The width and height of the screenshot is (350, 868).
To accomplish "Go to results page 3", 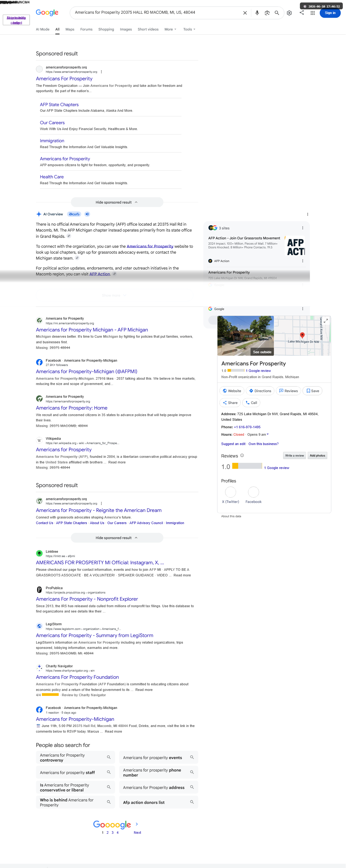I will [112, 833].
